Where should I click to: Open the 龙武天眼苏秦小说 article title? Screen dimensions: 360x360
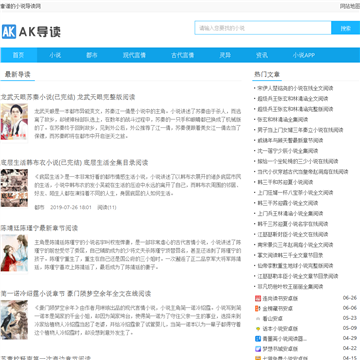68,97
